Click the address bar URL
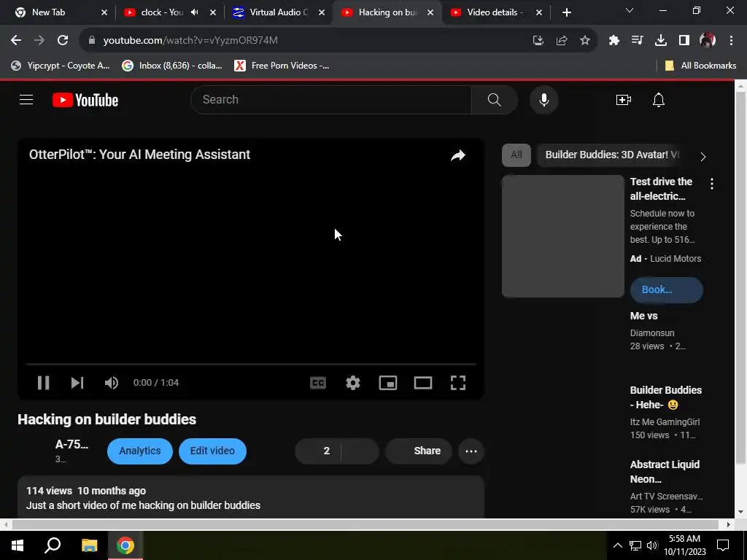Image resolution: width=747 pixels, height=560 pixels. 190,41
